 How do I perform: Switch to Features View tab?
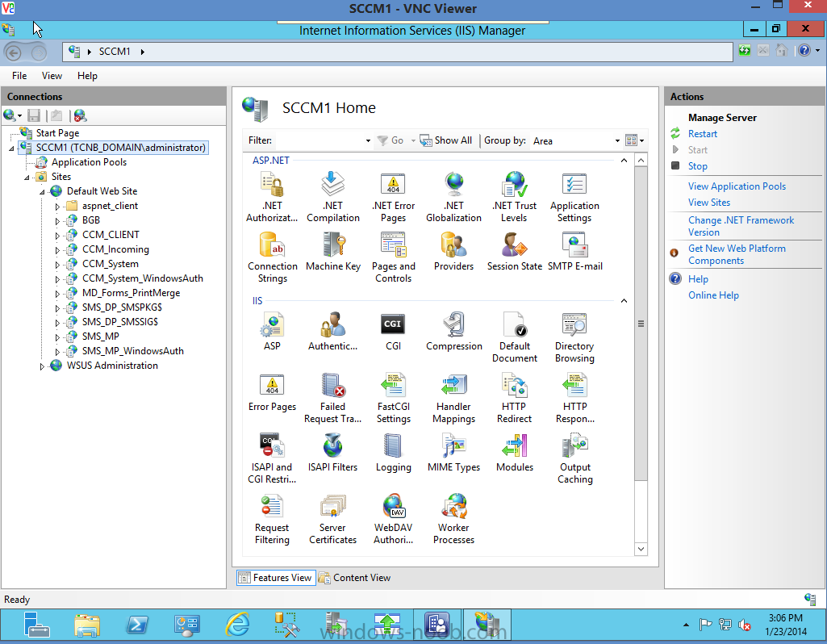[x=276, y=578]
